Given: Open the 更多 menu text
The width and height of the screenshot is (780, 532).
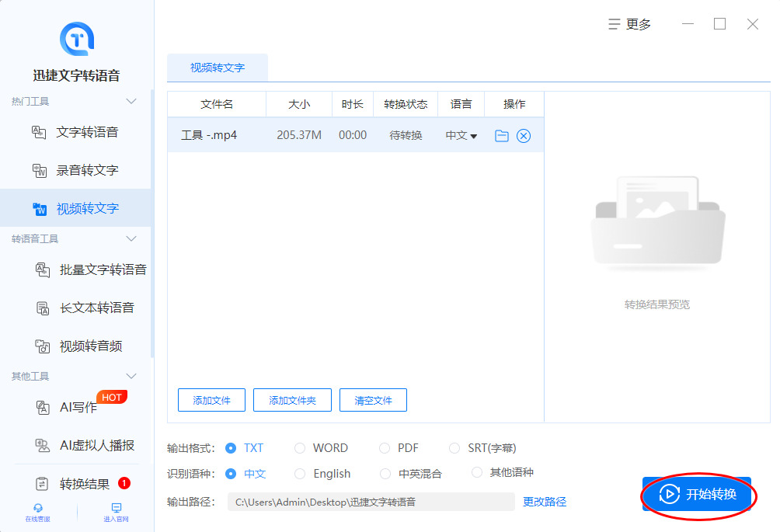Looking at the screenshot, I should click(639, 24).
